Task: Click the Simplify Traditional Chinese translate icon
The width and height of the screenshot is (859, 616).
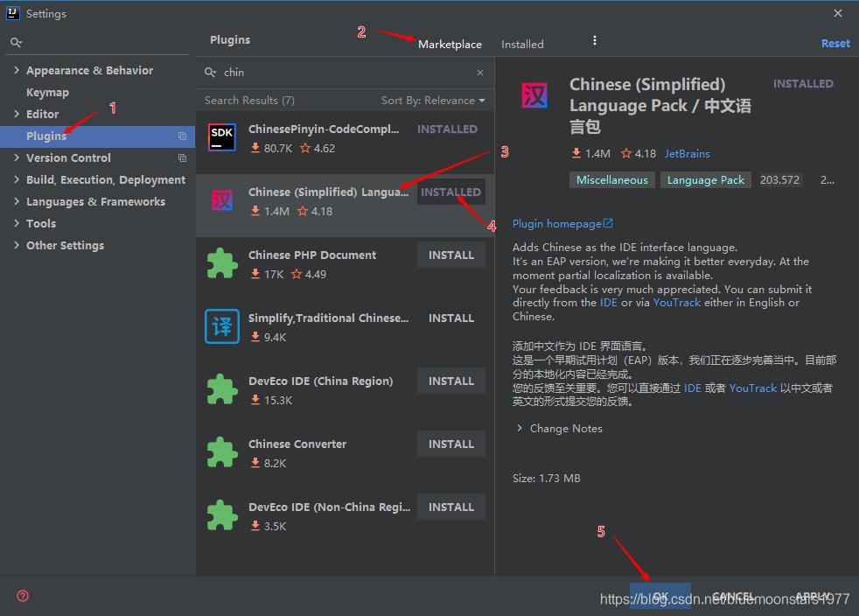Action: pos(222,326)
